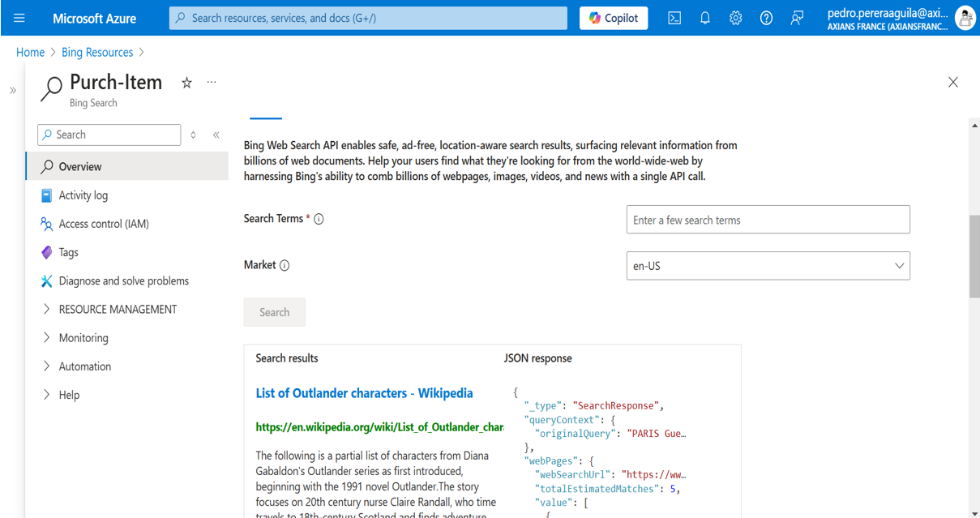Focus the Search Terms input field
980x518 pixels.
point(768,220)
